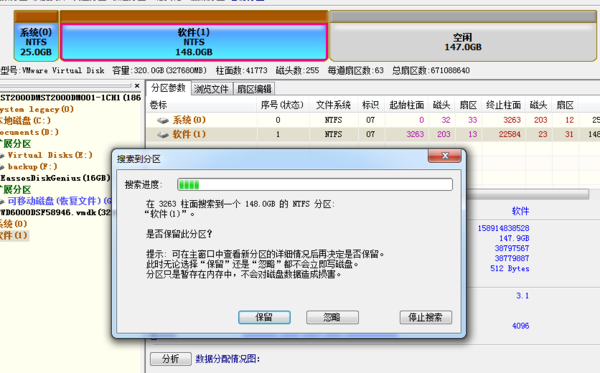
Task: Switch to the 浏览文件 tab
Action: point(211,89)
